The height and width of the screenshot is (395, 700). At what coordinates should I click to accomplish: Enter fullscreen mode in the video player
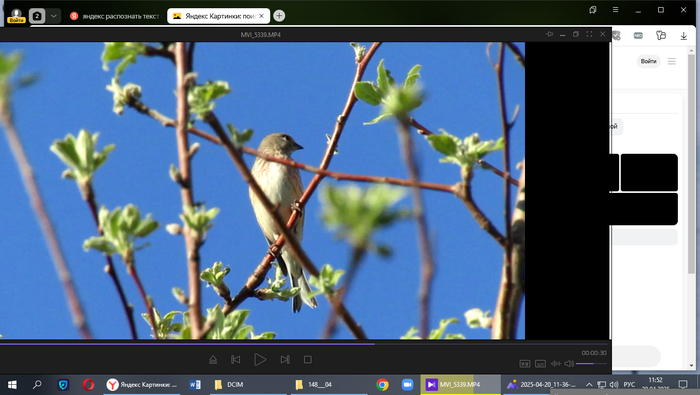click(589, 34)
